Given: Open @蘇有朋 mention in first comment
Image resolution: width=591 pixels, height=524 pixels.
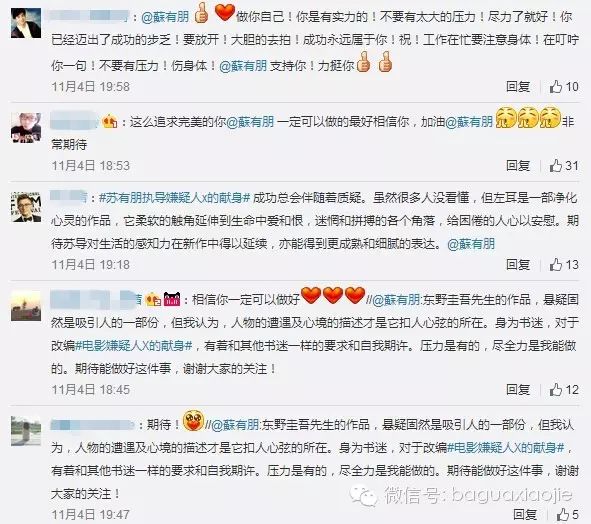Looking at the screenshot, I should [x=165, y=17].
